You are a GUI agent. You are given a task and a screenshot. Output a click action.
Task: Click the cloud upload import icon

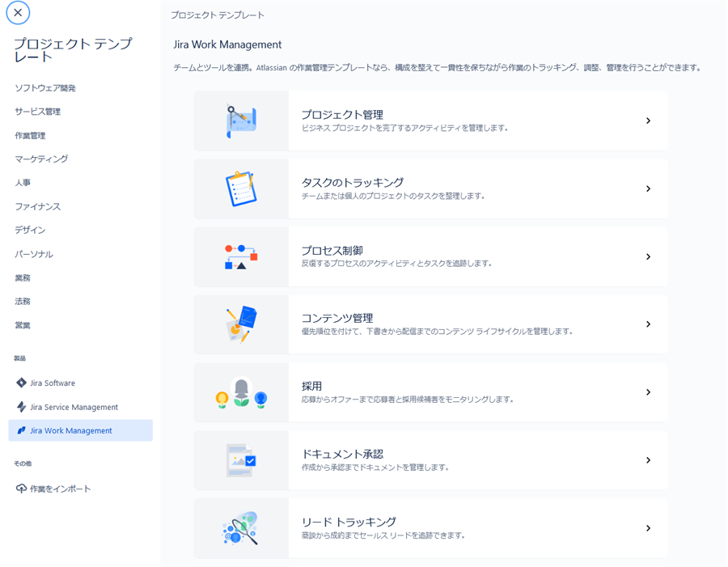click(x=21, y=489)
